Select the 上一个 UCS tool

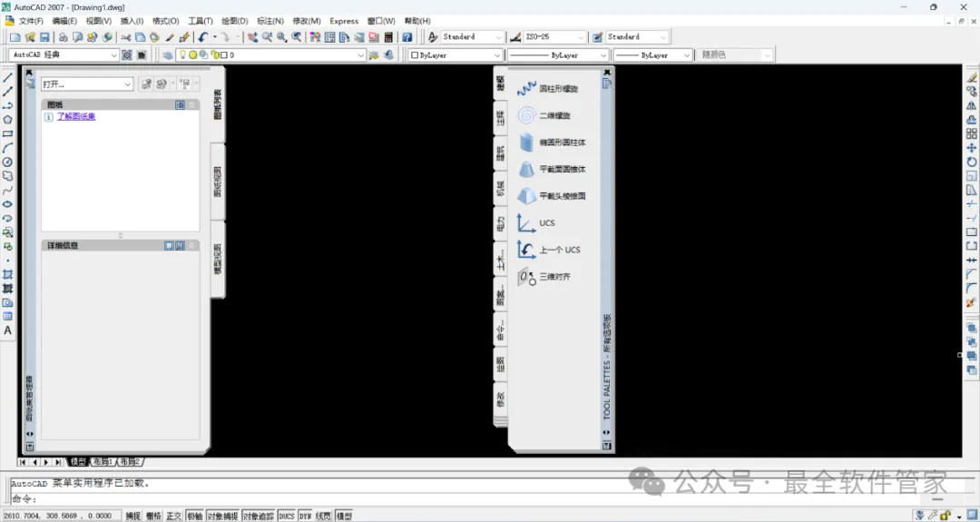pos(549,250)
